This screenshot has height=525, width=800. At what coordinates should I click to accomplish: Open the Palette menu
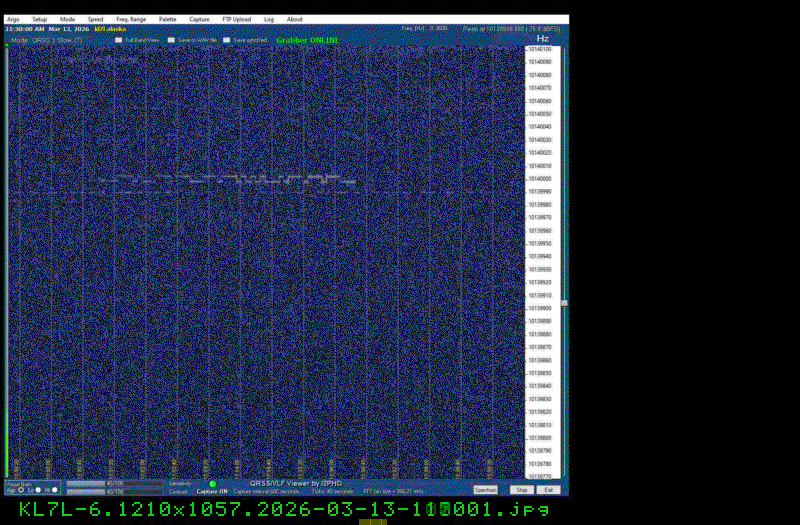coord(168,19)
